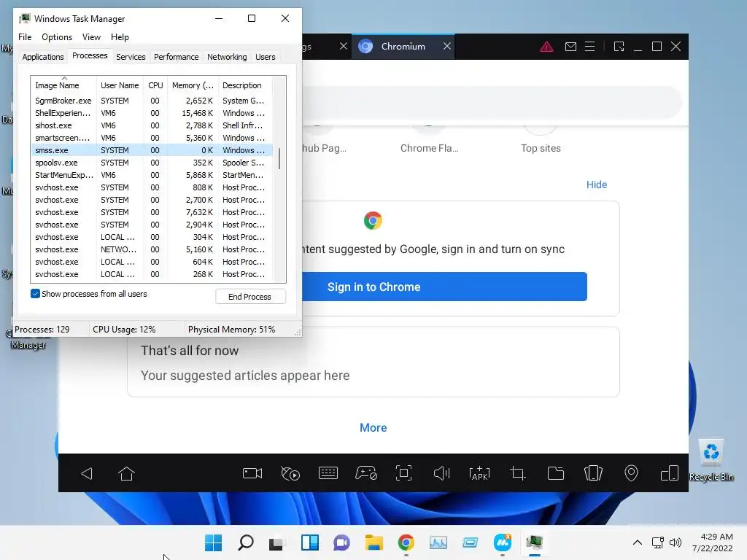Sort by CPU column header
The width and height of the screenshot is (747, 560).
click(x=155, y=85)
